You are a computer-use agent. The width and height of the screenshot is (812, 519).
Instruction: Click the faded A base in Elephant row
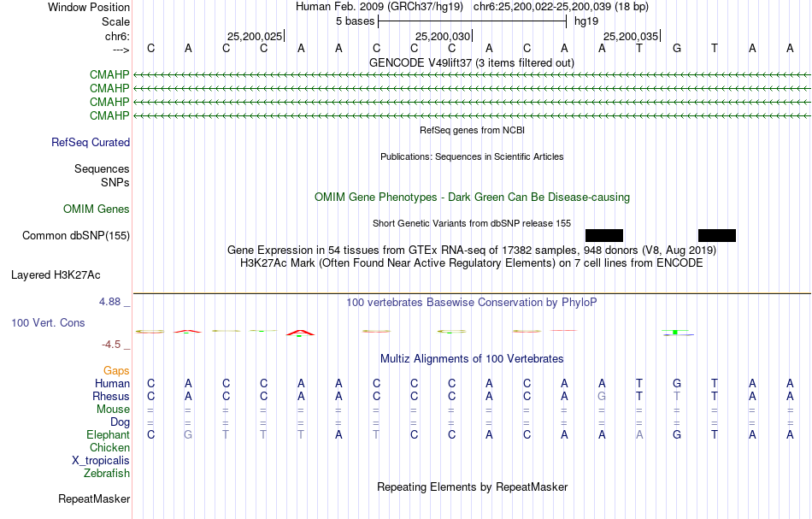pos(639,435)
